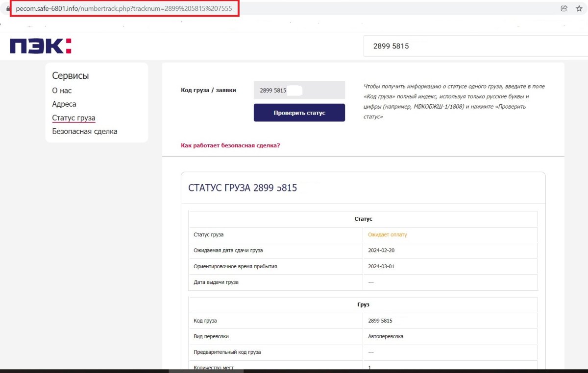Click the ПЭК logo
This screenshot has height=373, width=588.
41,46
